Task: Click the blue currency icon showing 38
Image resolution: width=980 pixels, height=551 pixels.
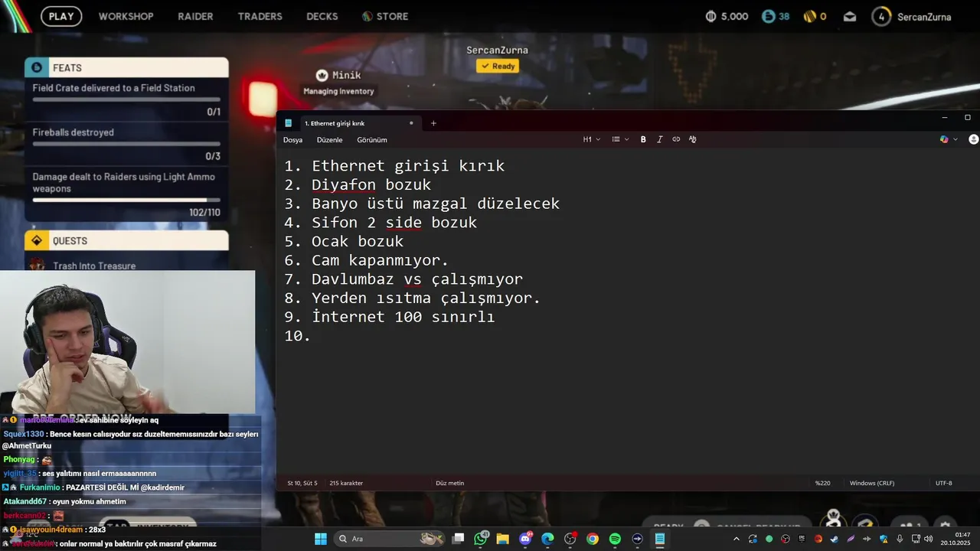Action: 768,16
